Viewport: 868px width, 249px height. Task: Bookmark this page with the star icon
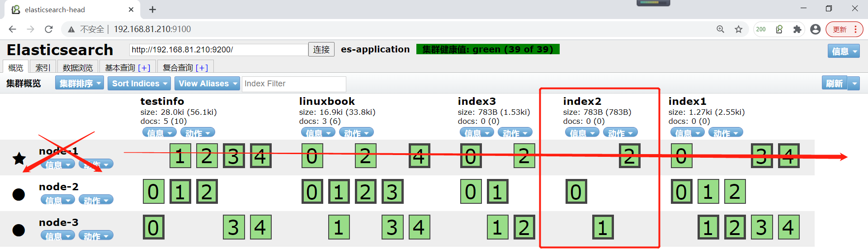739,29
